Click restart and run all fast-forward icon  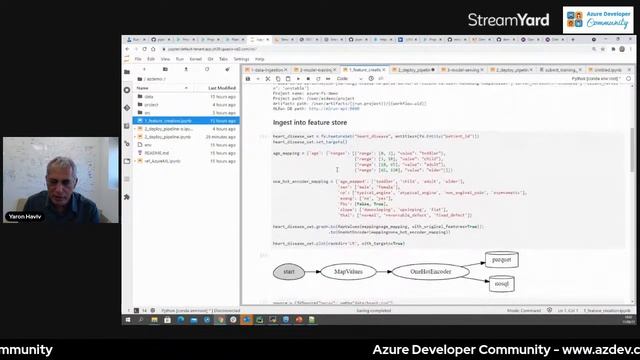tap(328, 79)
